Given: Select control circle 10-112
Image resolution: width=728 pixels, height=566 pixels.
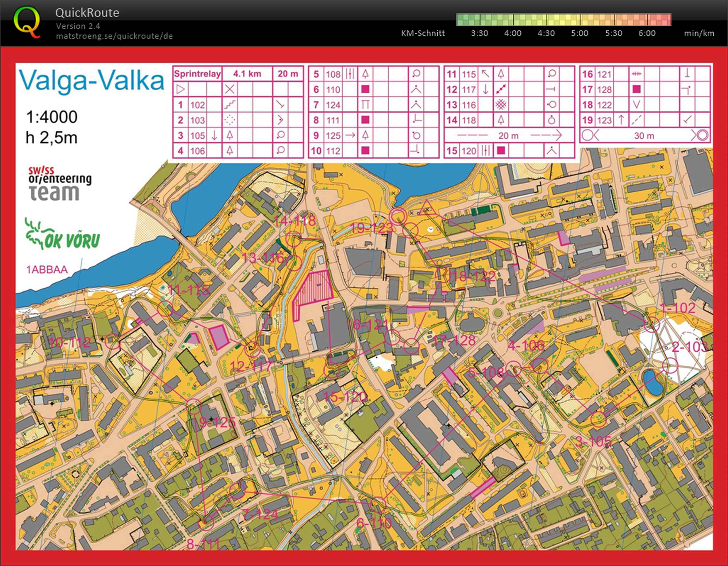Looking at the screenshot, I should tap(113, 341).
